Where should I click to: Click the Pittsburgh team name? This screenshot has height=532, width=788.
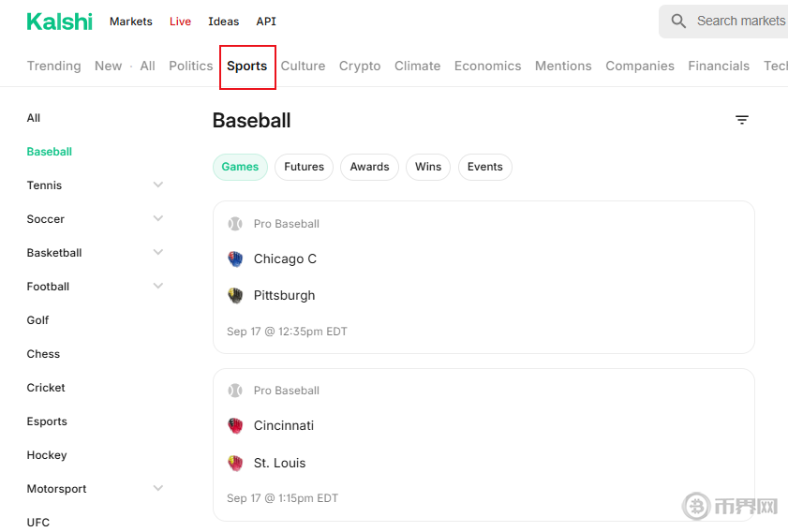(285, 295)
